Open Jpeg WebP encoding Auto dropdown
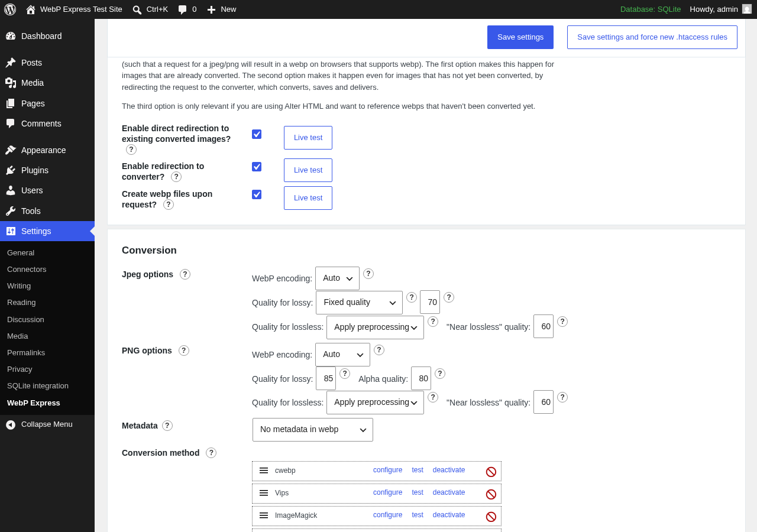The width and height of the screenshot is (757, 532). pyautogui.click(x=337, y=278)
